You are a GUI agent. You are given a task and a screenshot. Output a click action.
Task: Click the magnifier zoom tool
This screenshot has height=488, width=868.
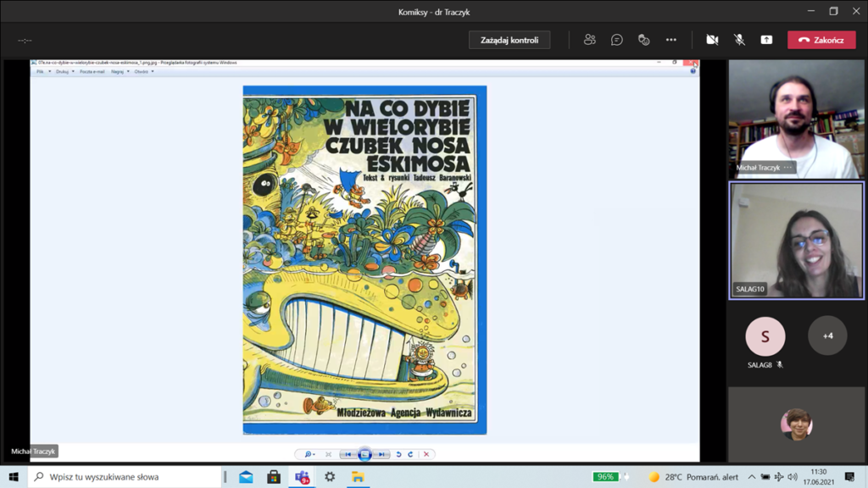point(309,454)
